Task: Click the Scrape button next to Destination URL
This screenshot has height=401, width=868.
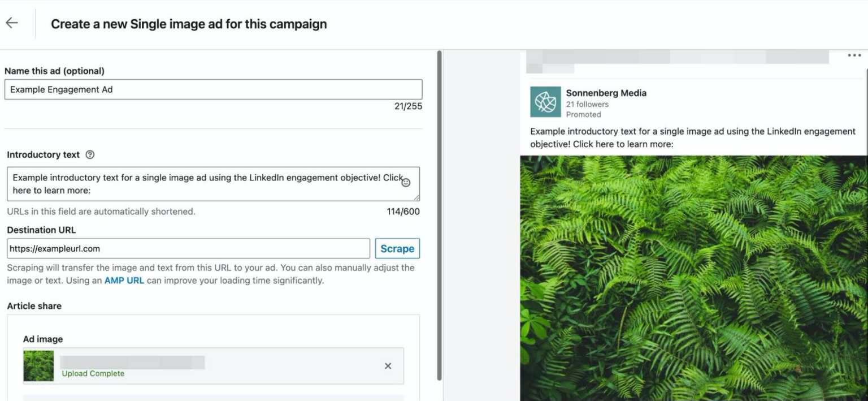Action: [x=397, y=248]
